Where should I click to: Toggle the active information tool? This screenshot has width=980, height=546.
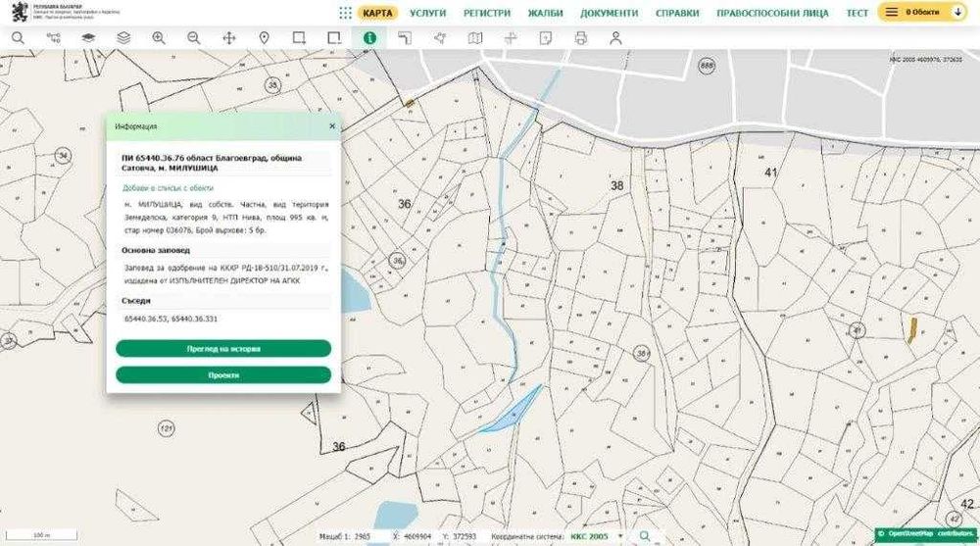pos(369,38)
